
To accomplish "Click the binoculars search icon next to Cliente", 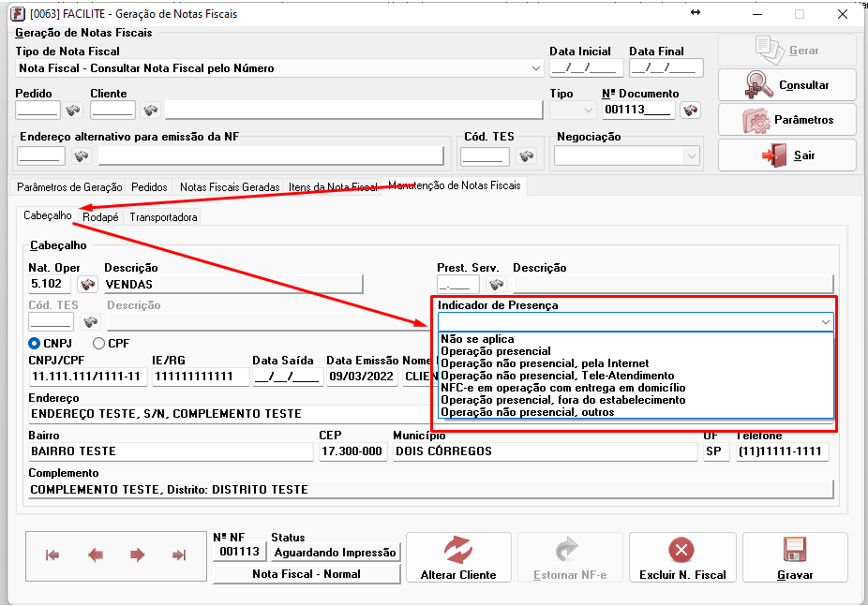I will (x=150, y=110).
